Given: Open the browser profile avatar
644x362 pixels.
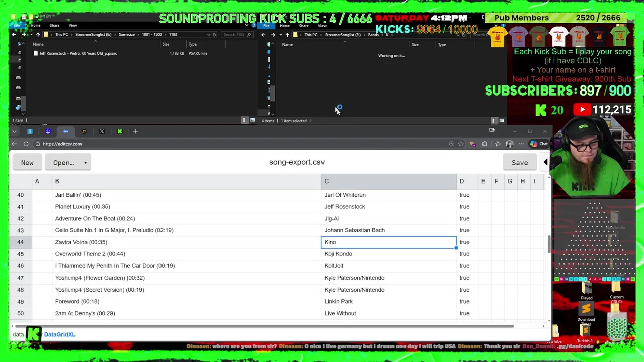Looking at the screenshot, I should (509, 144).
